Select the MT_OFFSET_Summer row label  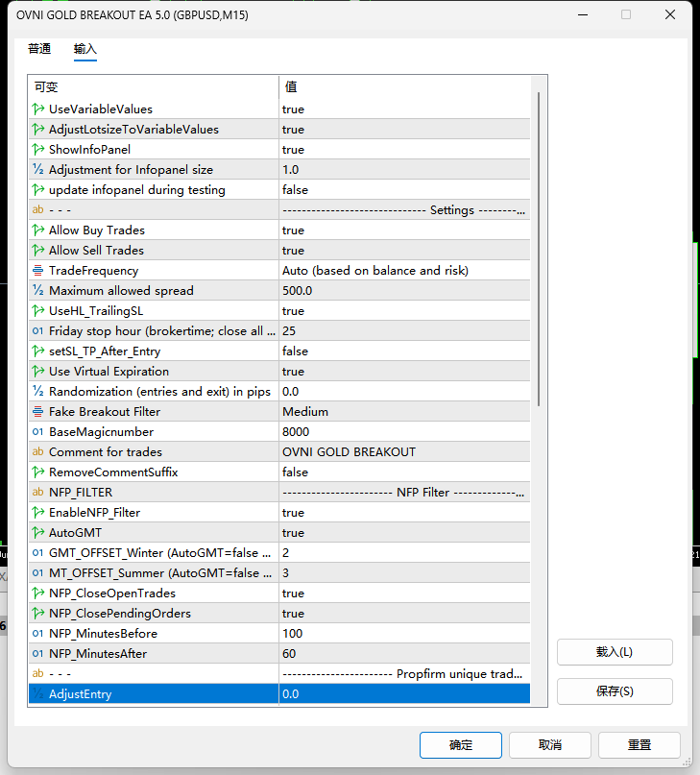point(160,573)
